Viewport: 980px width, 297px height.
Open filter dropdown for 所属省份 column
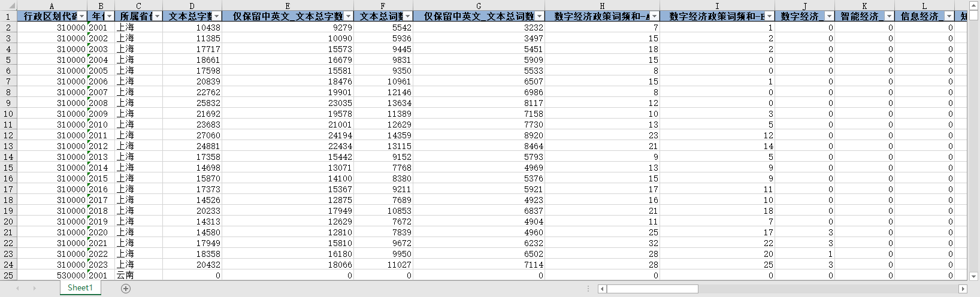(x=157, y=17)
